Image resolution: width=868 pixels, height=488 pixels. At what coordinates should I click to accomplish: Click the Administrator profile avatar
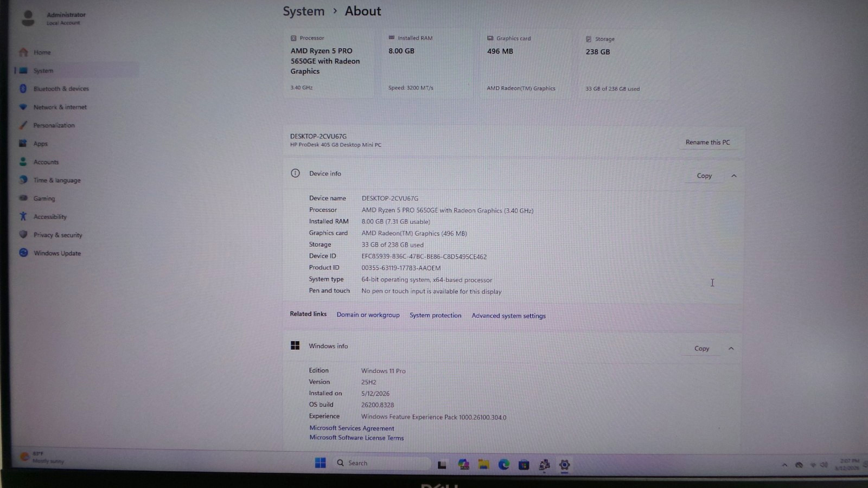click(28, 18)
